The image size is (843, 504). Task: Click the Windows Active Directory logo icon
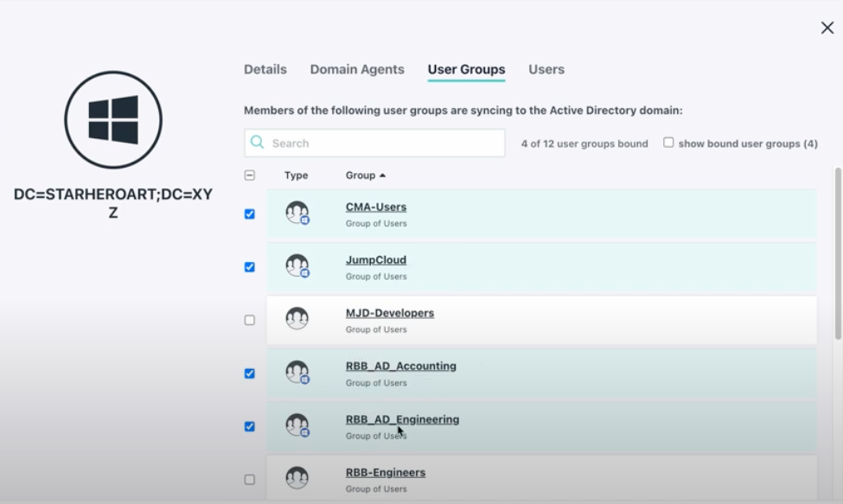click(113, 120)
